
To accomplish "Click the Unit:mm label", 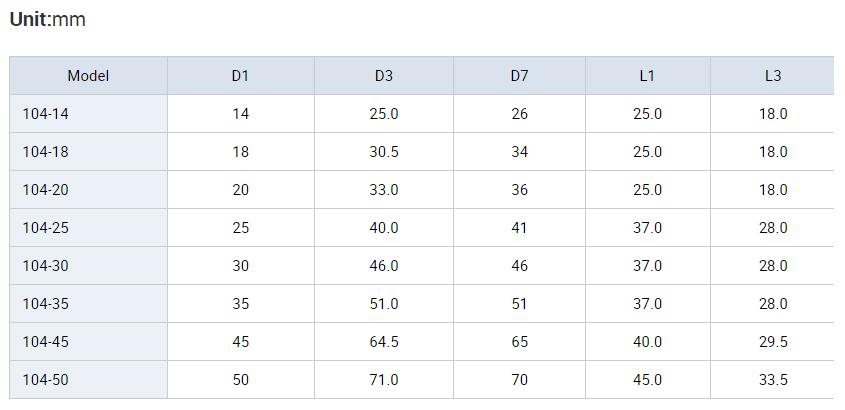I will pyautogui.click(x=47, y=20).
